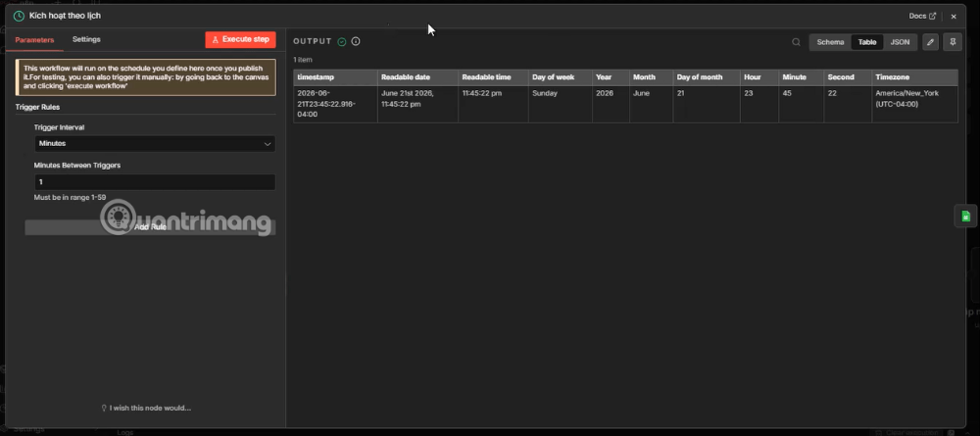Click the Day of month column header

click(707, 77)
